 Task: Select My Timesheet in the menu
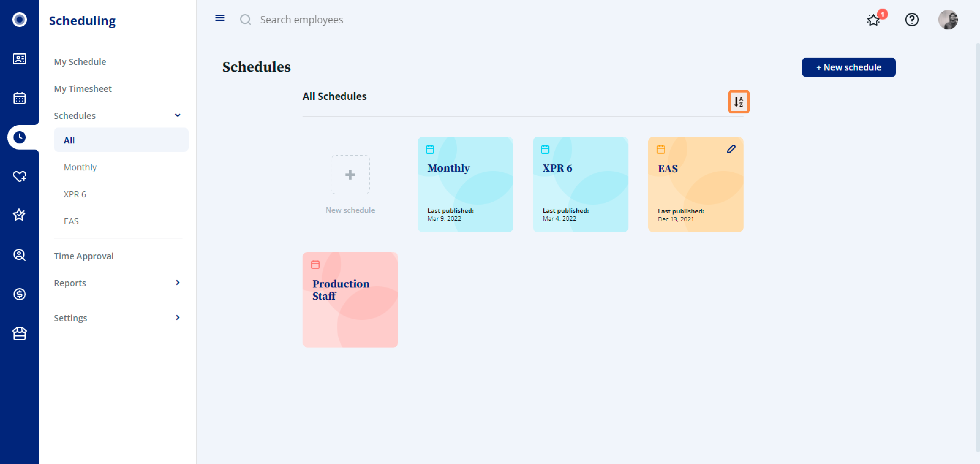pos(83,89)
